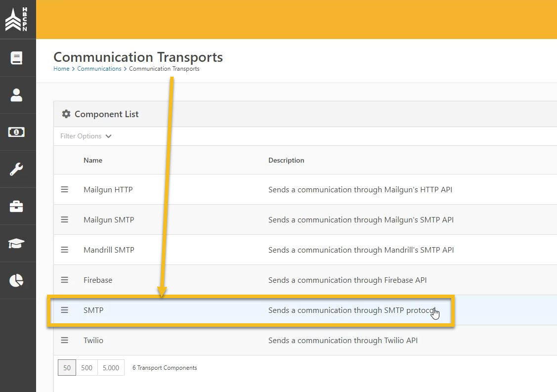Click 'Sends a communication through Firebase API'
Screen dimensions: 557x392
click(x=347, y=280)
